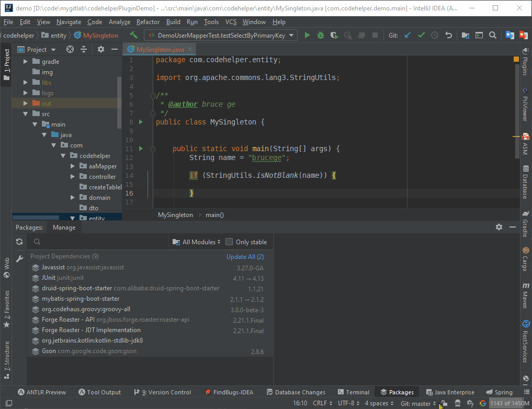Close the MySingleton.java tab
Viewport: 532px width, 409px height.
click(190, 50)
